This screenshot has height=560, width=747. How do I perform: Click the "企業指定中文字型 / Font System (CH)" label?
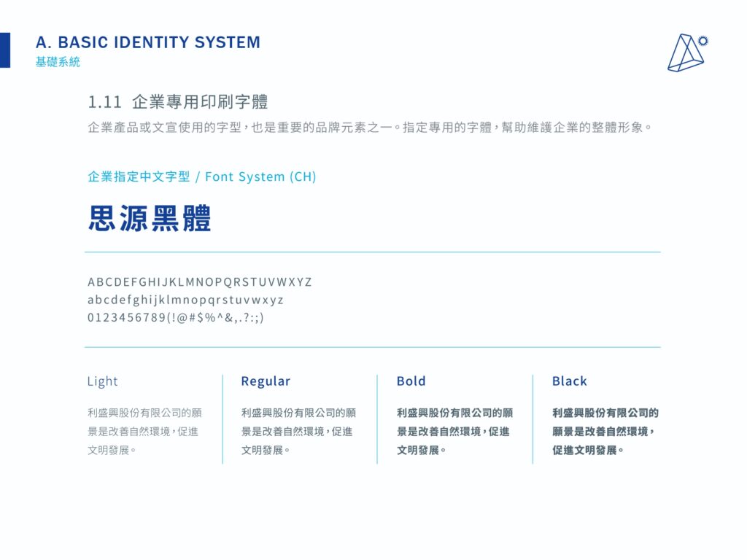click(x=202, y=176)
